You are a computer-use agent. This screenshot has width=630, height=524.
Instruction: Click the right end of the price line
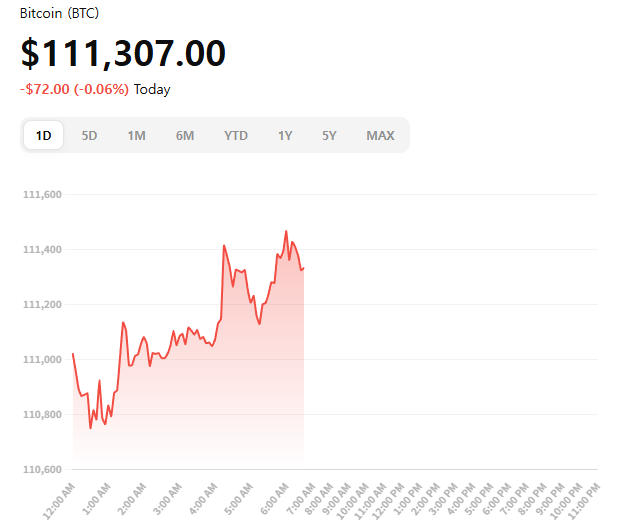click(x=303, y=267)
